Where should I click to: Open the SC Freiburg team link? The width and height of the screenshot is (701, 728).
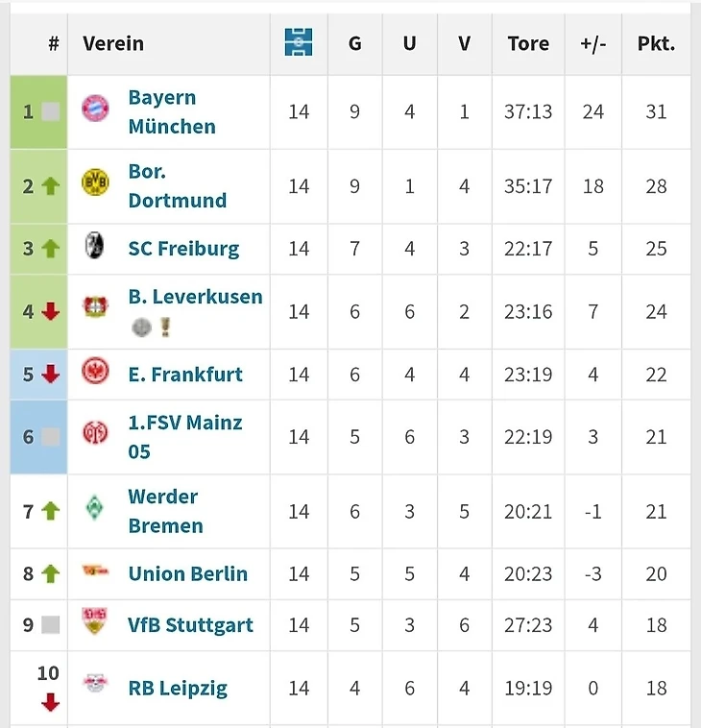183,249
